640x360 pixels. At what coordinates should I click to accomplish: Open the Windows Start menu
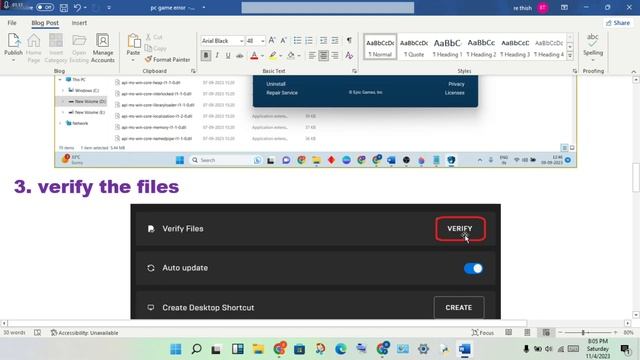coord(176,349)
